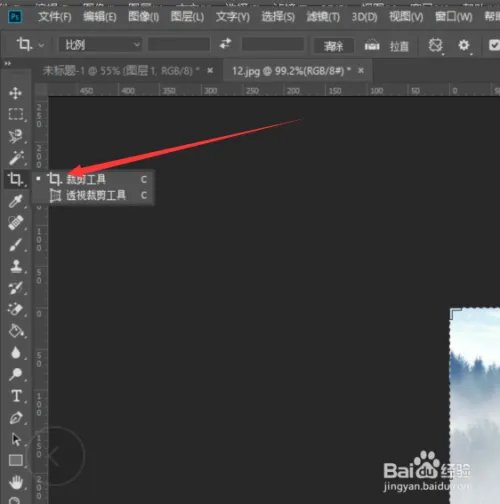Choose 透视裁剪工具 from the flyout
This screenshot has height=504, width=500.
coord(93,195)
